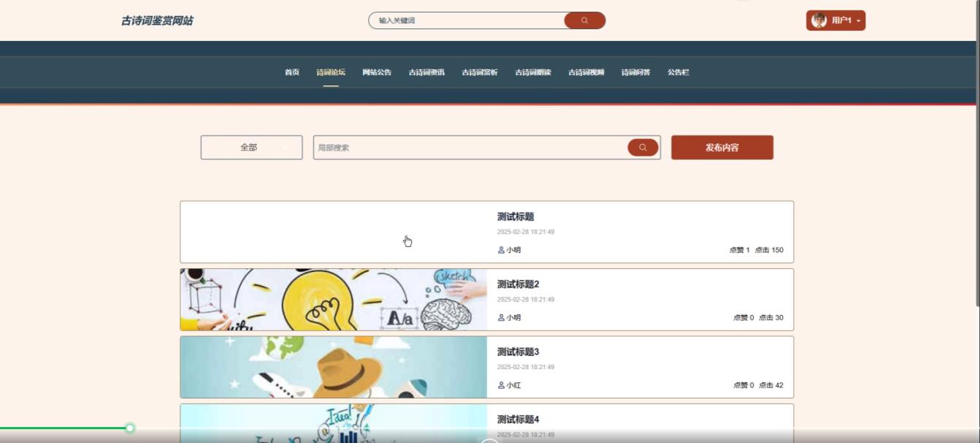
Task: Click 点击 150 on 测试标题 card
Action: point(769,250)
